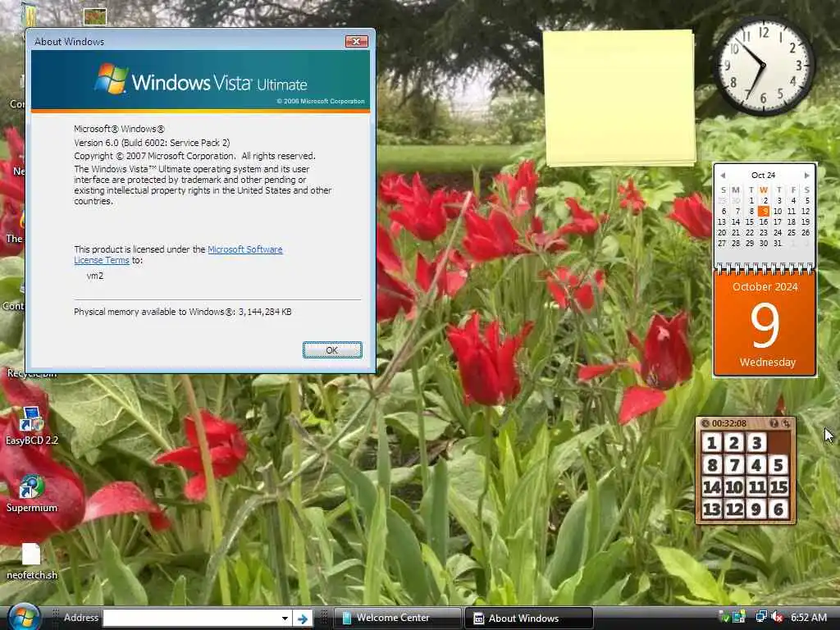The width and height of the screenshot is (840, 630).
Task: Move puzzle tile 5
Action: coord(779,465)
